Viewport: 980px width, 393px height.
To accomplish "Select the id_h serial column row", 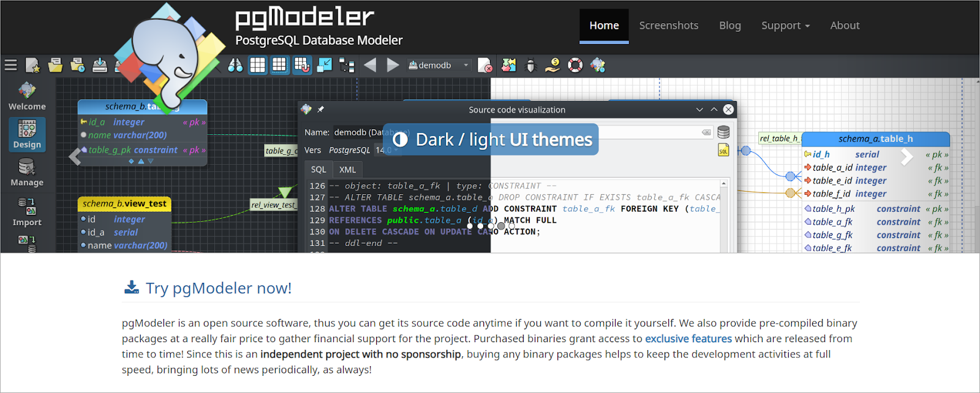I will pyautogui.click(x=876, y=154).
